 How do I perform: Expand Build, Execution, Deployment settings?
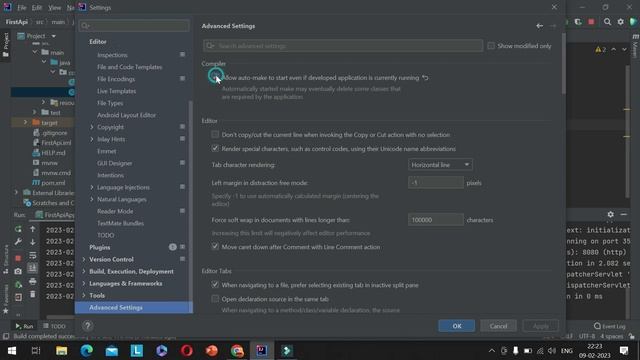point(84,271)
